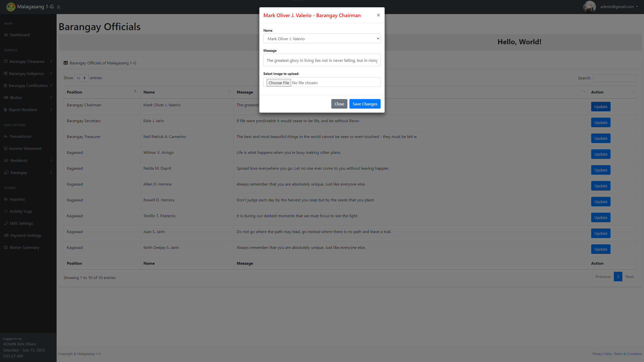
Task: Open the Blotter section
Action: [17, 98]
